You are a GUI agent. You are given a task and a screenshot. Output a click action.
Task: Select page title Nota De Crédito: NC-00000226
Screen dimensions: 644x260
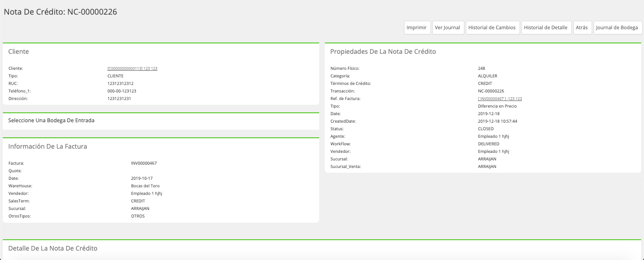[x=60, y=12]
